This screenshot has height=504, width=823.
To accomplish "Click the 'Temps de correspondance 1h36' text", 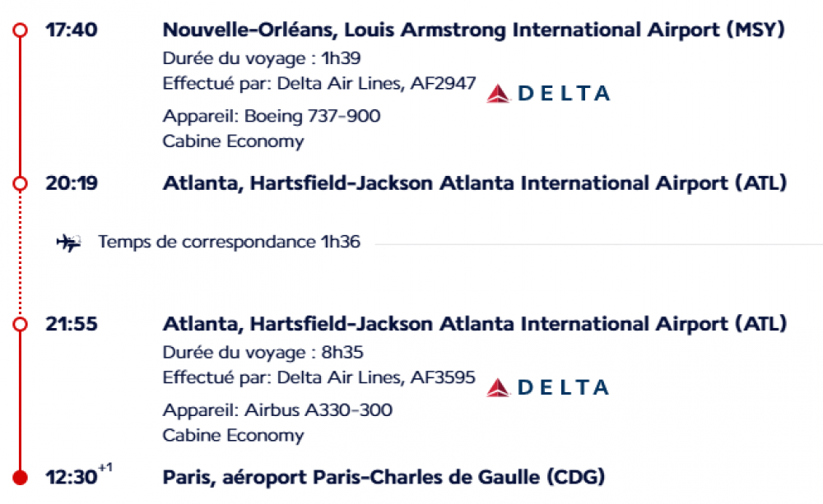I will [x=229, y=243].
